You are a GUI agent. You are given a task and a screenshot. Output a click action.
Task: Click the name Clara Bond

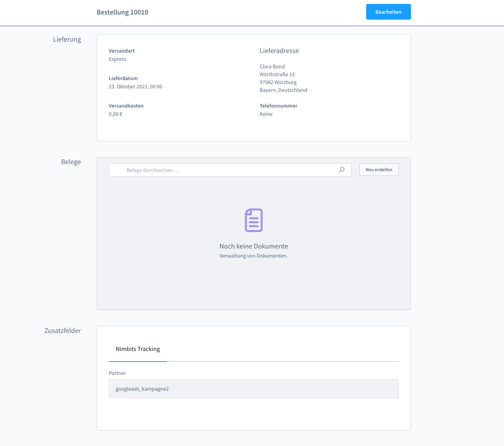(272, 66)
